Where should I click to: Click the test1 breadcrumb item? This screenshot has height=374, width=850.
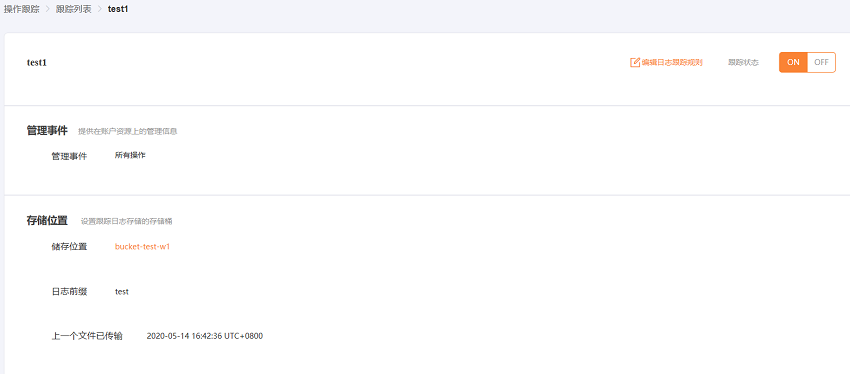pyautogui.click(x=118, y=9)
